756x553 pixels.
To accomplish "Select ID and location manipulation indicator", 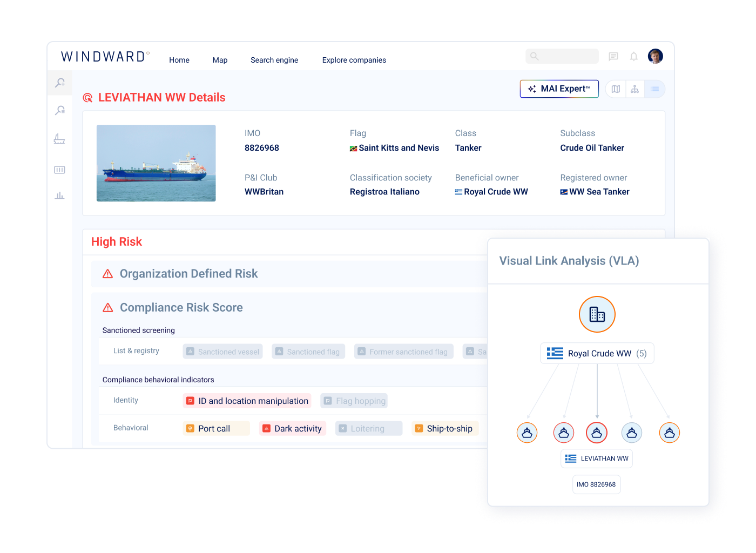I will pos(247,401).
